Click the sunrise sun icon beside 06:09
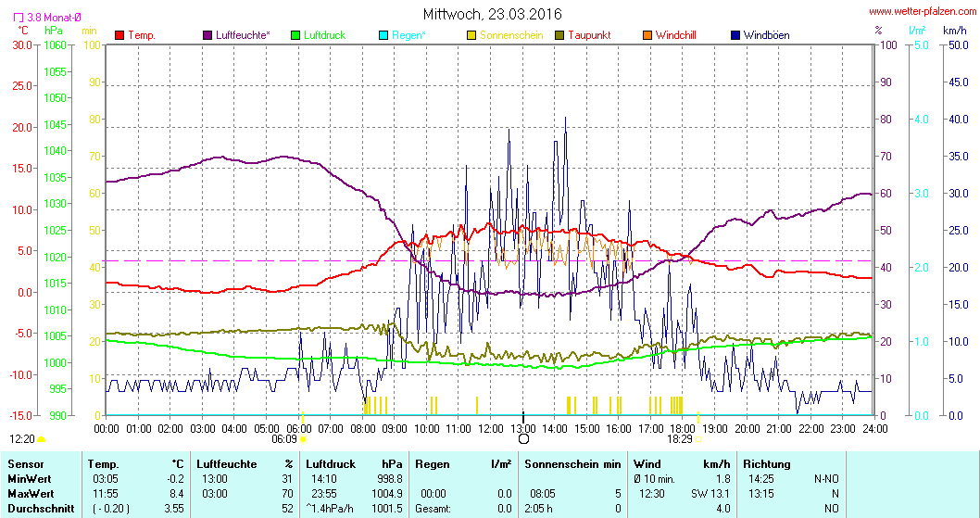The width and height of the screenshot is (980, 518). 303,439
